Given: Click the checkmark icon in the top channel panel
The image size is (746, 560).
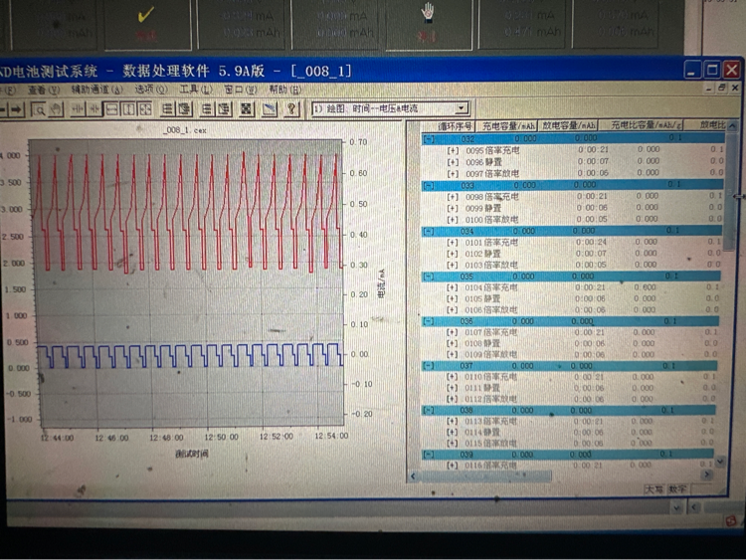Looking at the screenshot, I should tap(145, 15).
